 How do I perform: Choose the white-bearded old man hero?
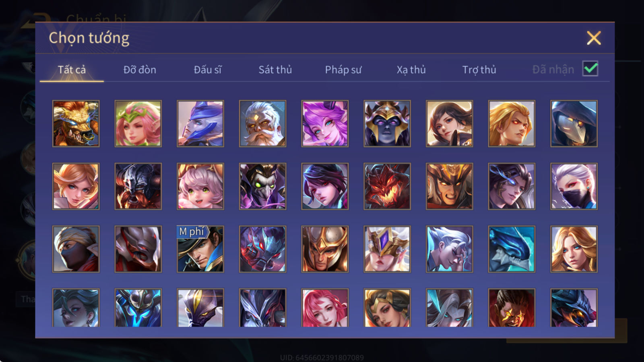click(x=262, y=123)
